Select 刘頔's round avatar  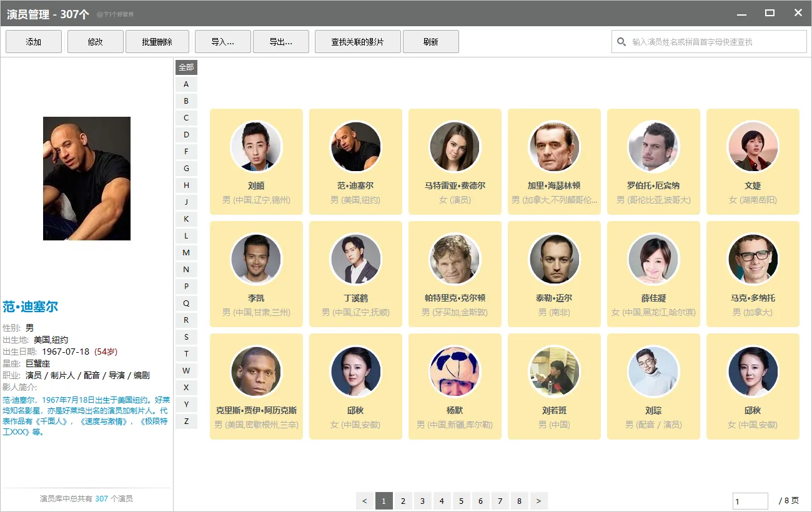click(x=256, y=147)
